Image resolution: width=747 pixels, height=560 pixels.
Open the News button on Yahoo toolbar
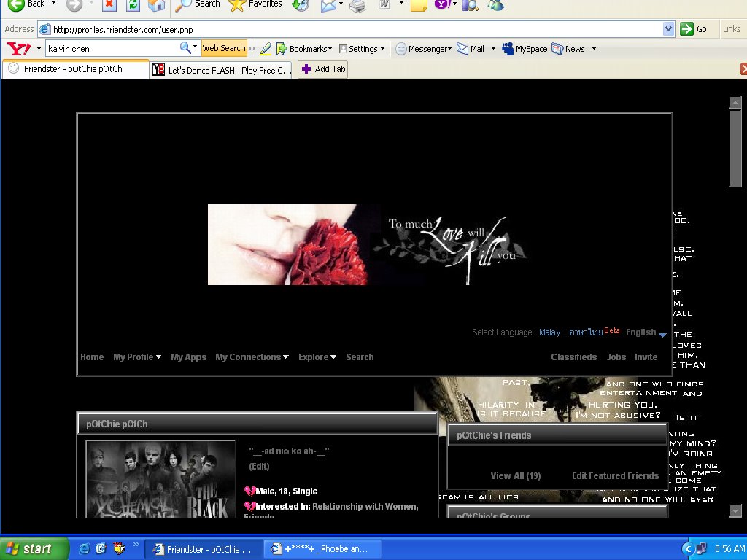coord(568,49)
